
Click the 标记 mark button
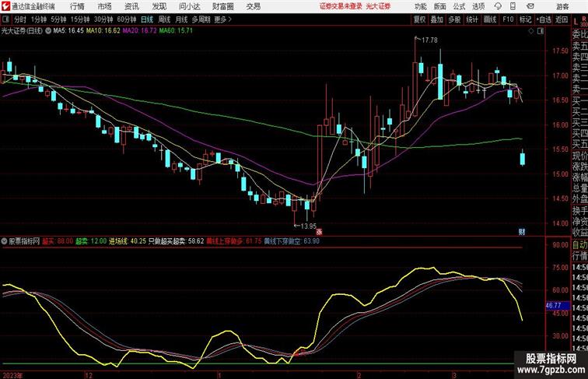(x=525, y=19)
